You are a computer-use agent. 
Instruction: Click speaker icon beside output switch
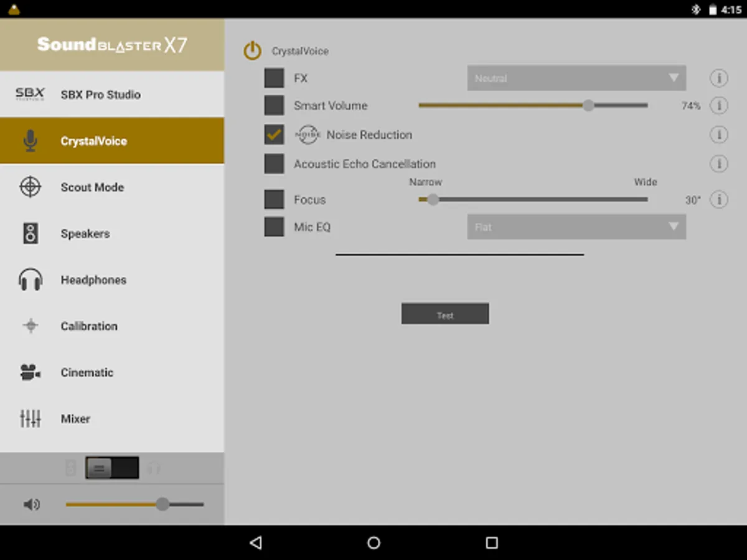click(70, 468)
